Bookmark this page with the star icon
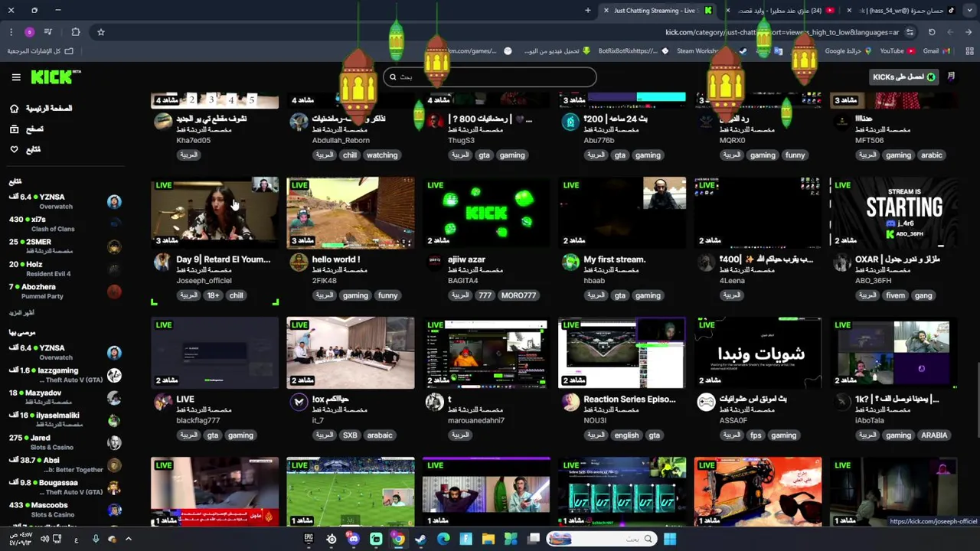Viewport: 980px width, 551px height. pyautogui.click(x=101, y=32)
